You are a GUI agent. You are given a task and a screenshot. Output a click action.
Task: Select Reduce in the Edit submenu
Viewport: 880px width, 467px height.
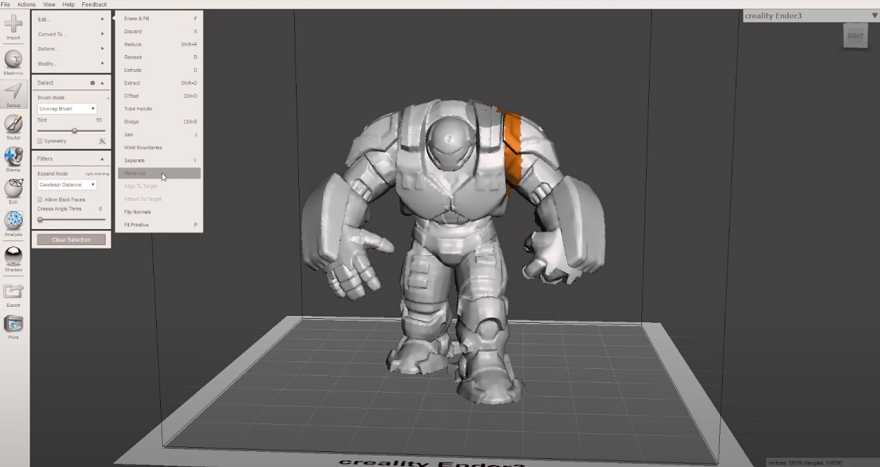159,44
